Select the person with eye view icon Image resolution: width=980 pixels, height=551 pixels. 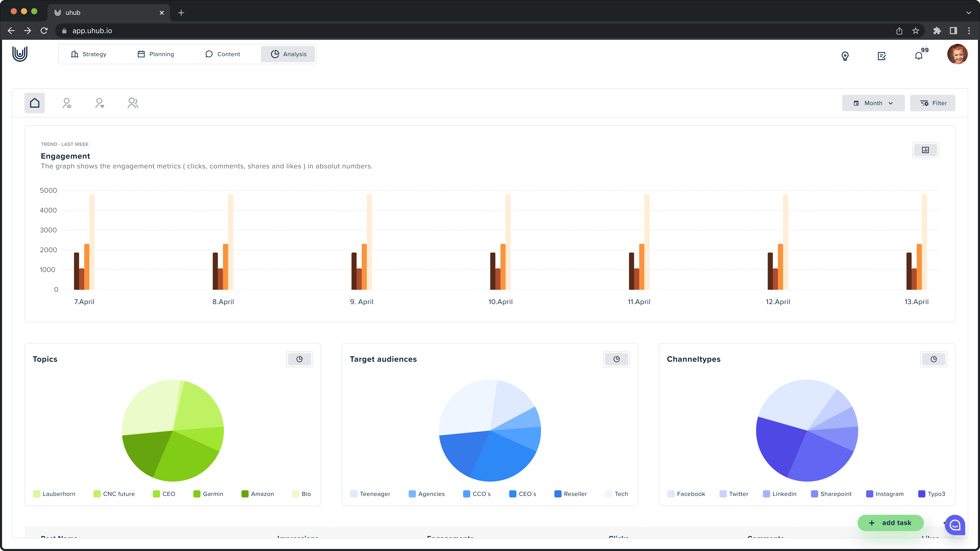(67, 103)
